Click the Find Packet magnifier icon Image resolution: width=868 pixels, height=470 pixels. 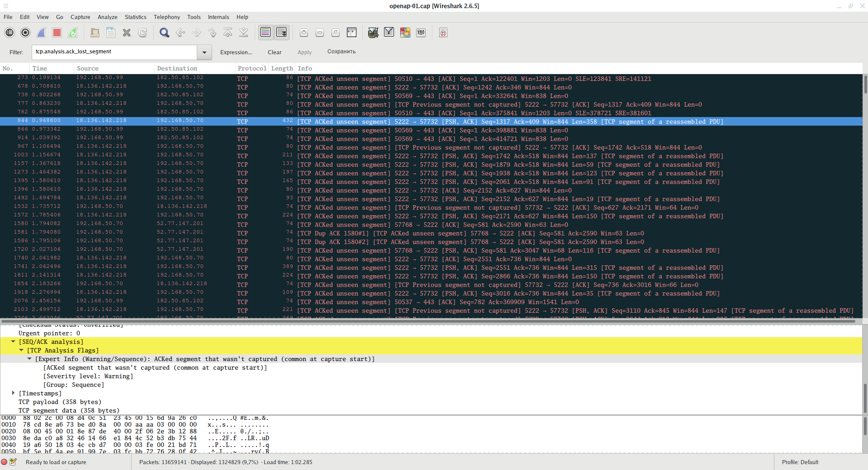point(164,33)
